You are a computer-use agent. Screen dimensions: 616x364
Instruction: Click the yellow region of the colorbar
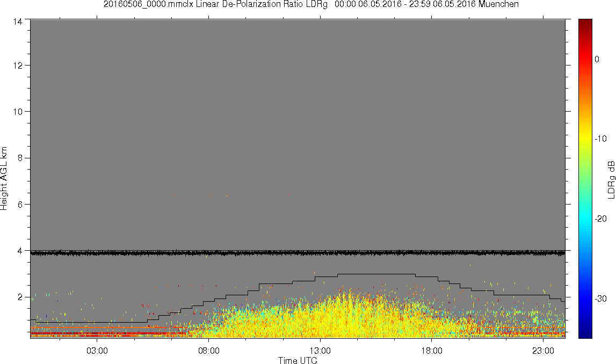point(585,137)
